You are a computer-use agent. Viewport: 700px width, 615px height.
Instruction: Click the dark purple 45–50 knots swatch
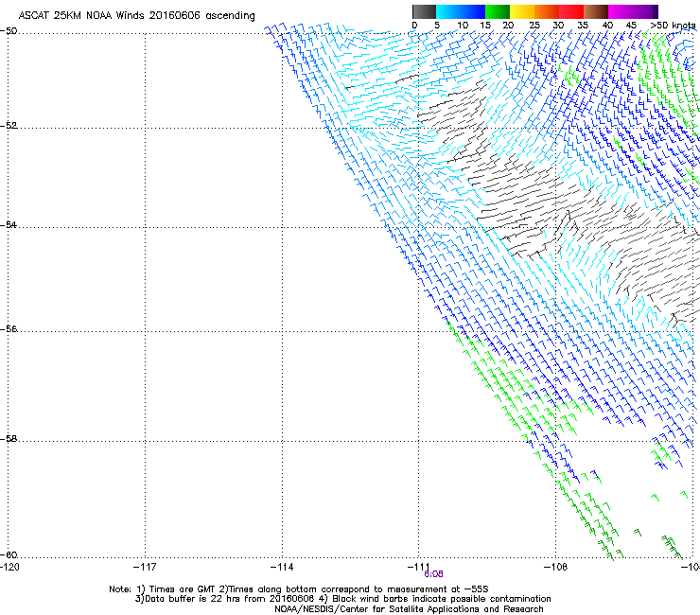645,11
